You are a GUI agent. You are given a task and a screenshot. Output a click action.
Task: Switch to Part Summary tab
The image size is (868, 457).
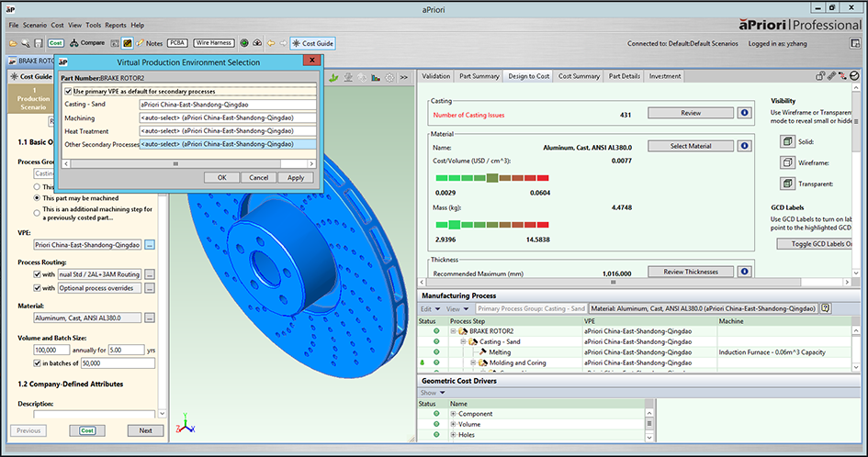click(x=479, y=76)
